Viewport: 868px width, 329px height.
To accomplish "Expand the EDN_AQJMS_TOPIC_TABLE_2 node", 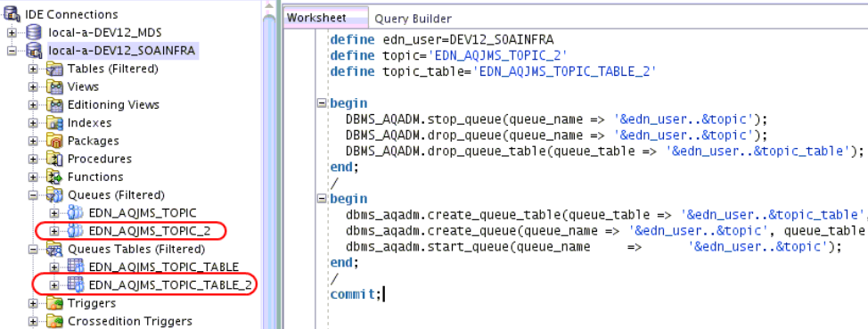I will pyautogui.click(x=54, y=285).
